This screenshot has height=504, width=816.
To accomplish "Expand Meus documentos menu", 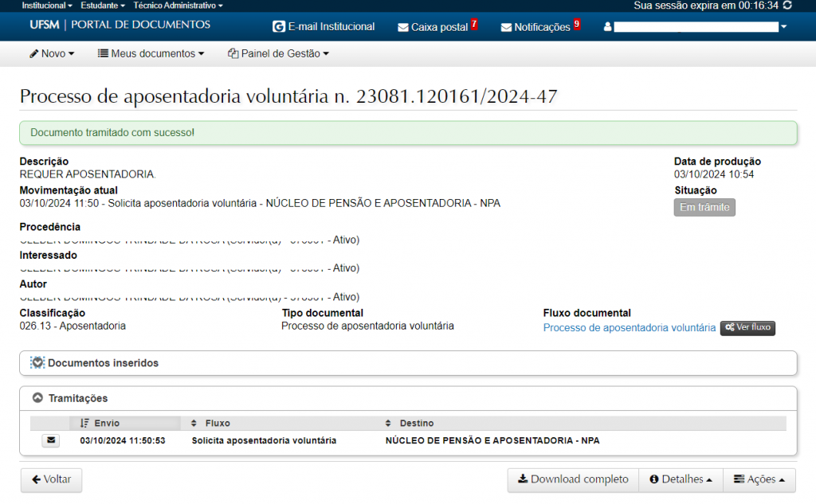I will pyautogui.click(x=151, y=53).
